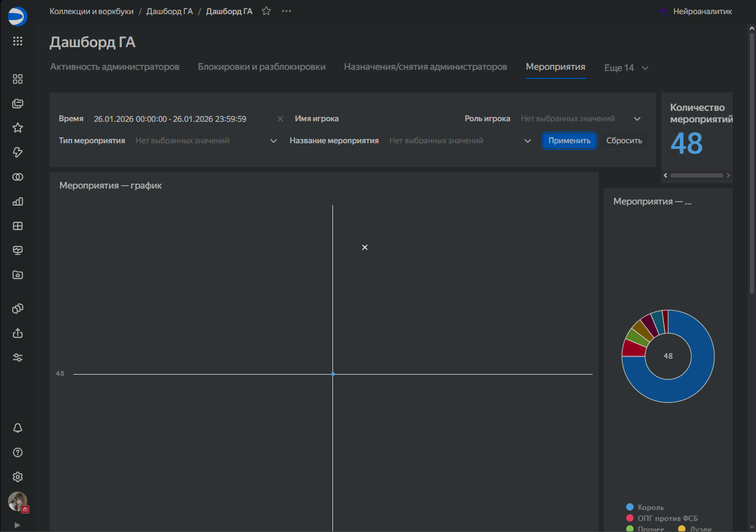Expand the Название мероприятия dropdown
The width and height of the screenshot is (756, 532).
point(528,141)
